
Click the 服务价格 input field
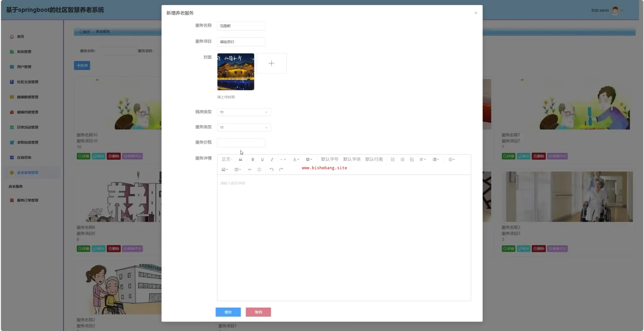(241, 143)
